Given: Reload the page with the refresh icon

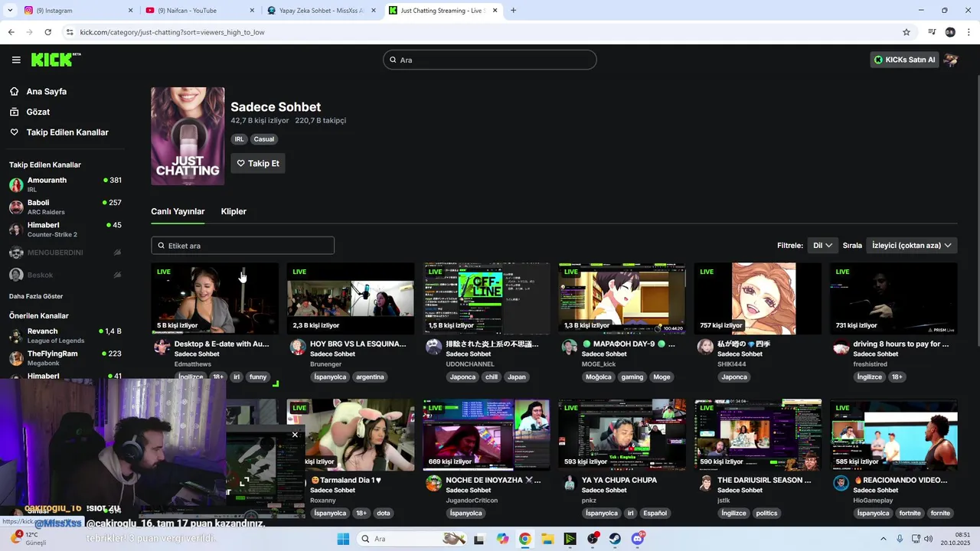Looking at the screenshot, I should (47, 32).
